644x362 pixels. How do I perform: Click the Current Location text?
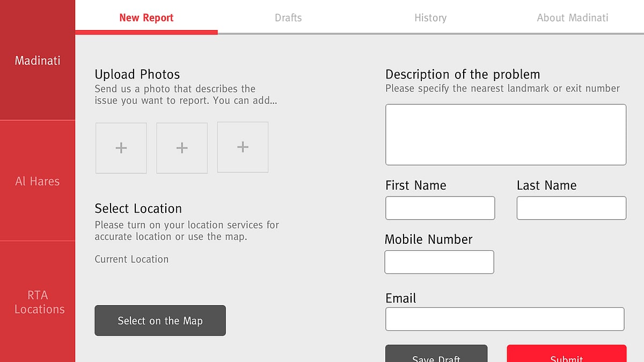point(131,259)
